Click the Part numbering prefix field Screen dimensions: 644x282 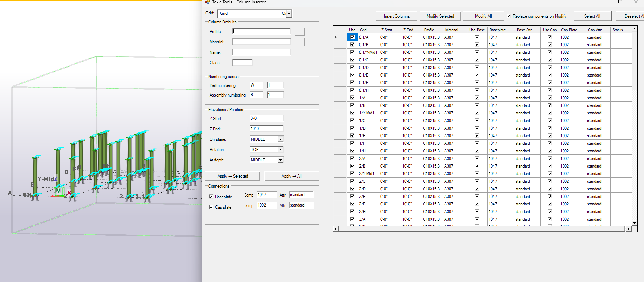click(256, 85)
